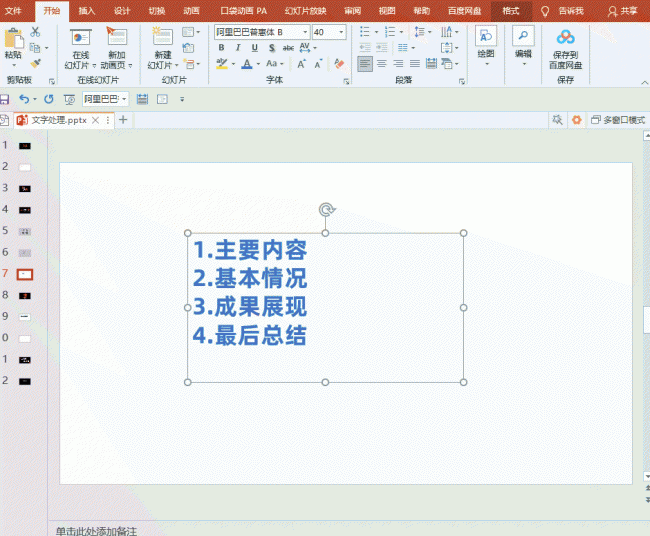This screenshot has height=536, width=650.
Task: Add a new document tab with plus
Action: (x=123, y=120)
